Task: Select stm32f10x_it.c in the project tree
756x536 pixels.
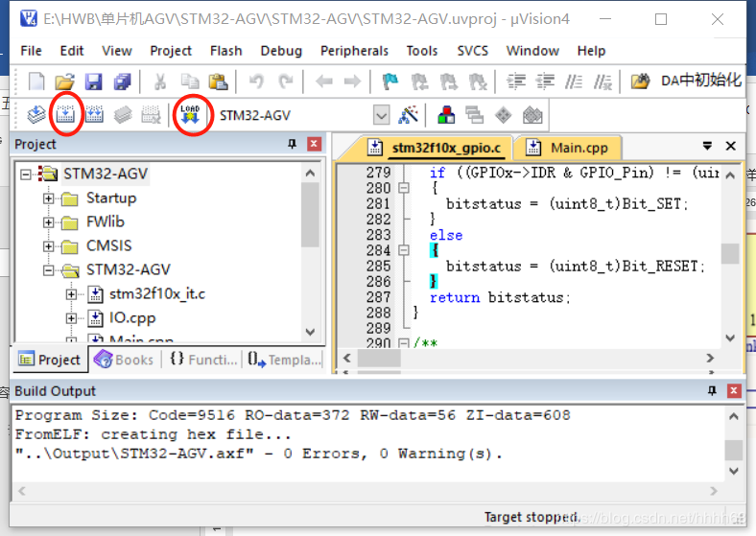Action: [x=157, y=294]
